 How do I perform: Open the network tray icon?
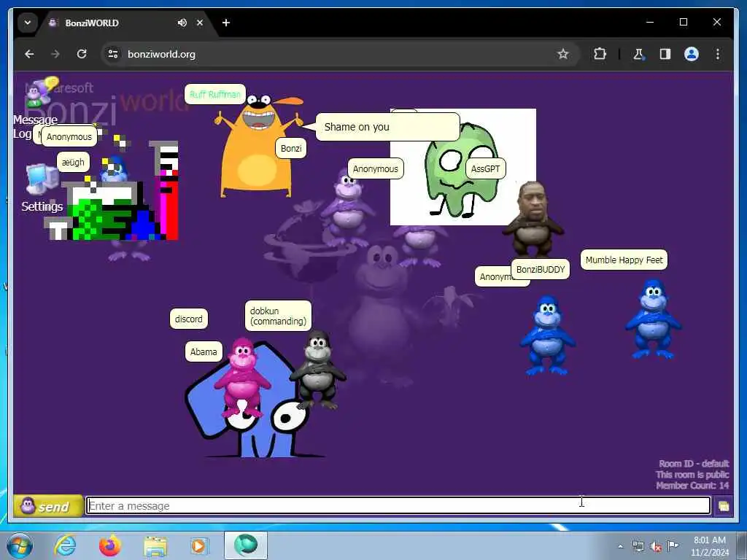638,546
